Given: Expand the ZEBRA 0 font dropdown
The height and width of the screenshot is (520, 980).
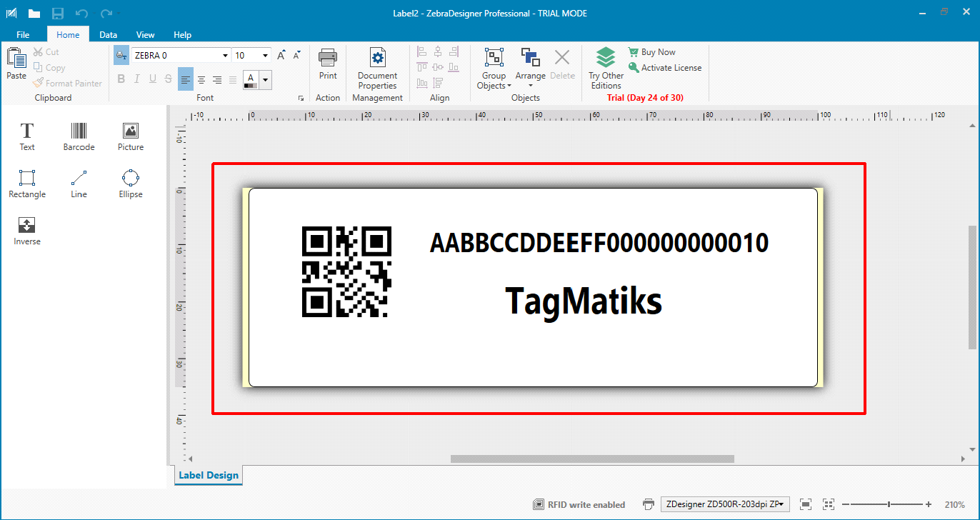Looking at the screenshot, I should pos(226,56).
